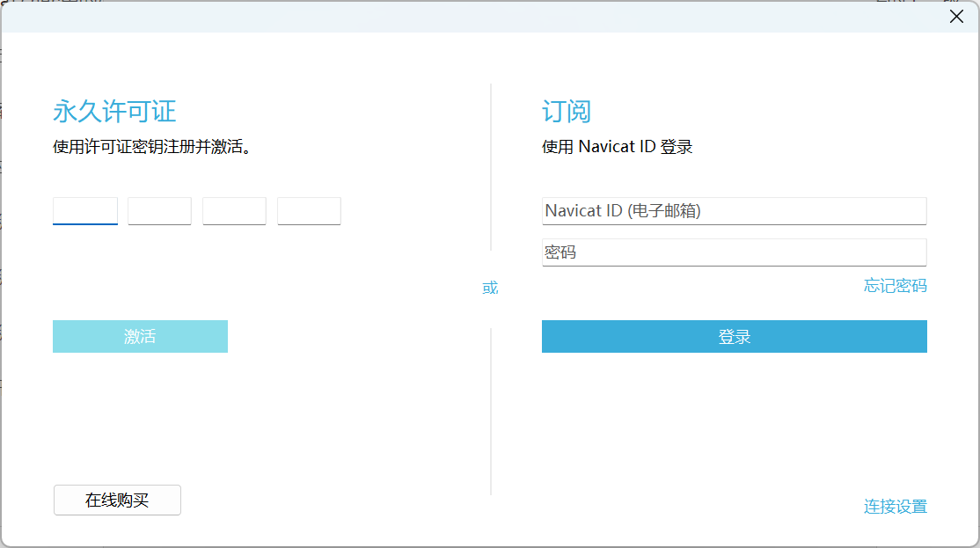Click the vertical divider below 或
Viewport: 980px width, 548px height.
tap(491, 412)
